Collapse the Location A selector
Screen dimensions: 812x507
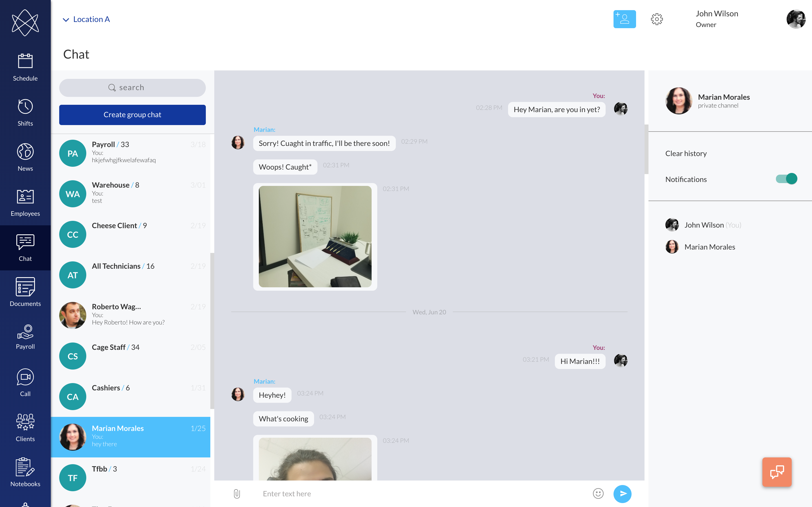(x=66, y=19)
